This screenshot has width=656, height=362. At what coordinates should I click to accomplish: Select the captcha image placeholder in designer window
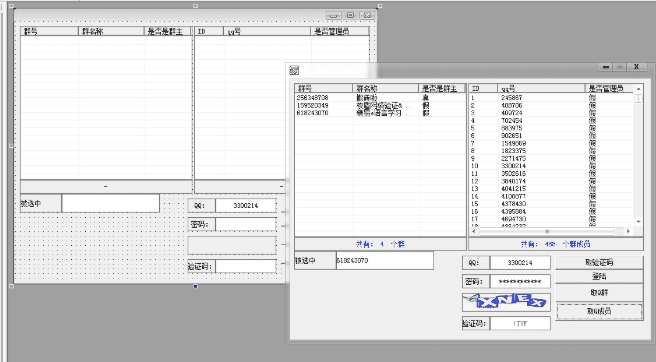(232, 245)
